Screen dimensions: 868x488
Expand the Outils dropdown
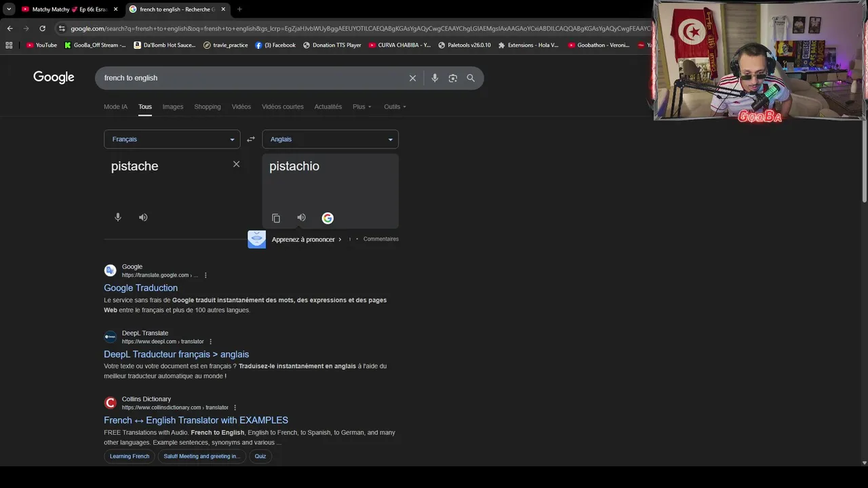395,106
